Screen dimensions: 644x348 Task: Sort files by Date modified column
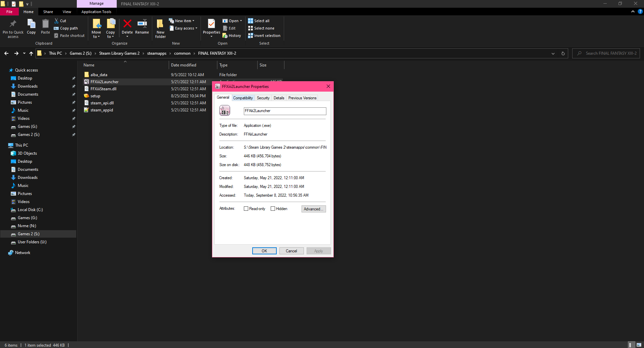tap(193, 65)
